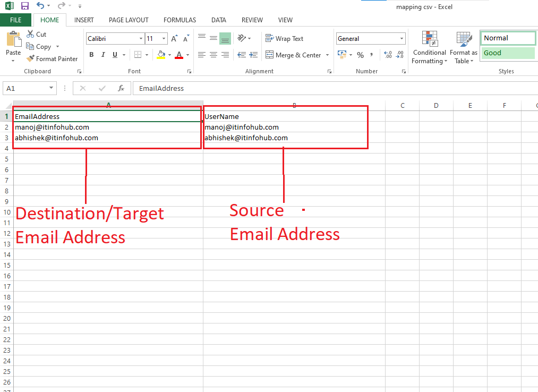Open Font dialog launcher
The height and width of the screenshot is (392, 538).
click(x=189, y=71)
